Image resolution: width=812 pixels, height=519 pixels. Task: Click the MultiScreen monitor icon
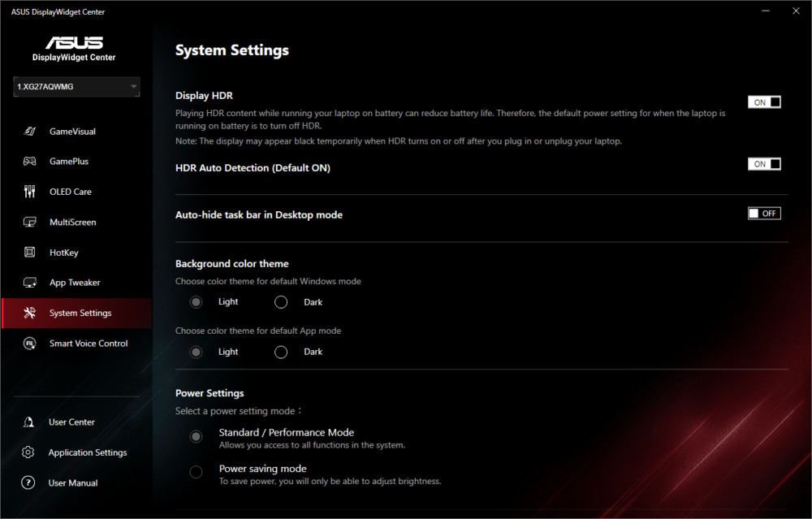pos(30,223)
